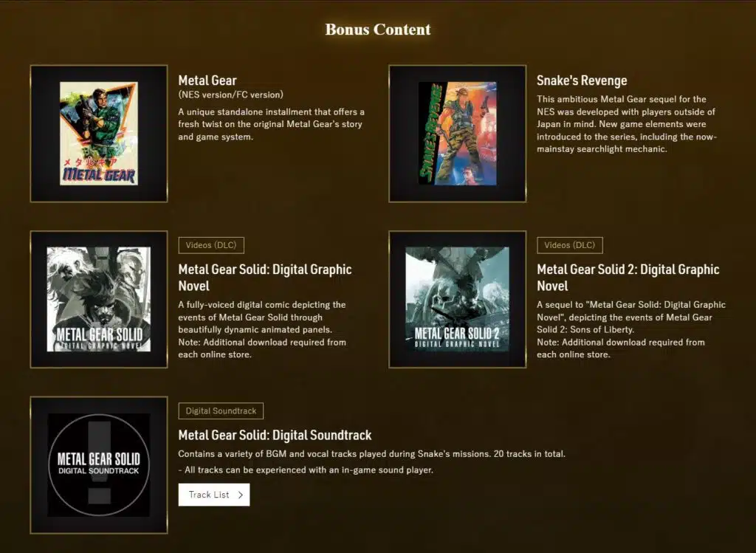Click the 'Snake's Revenge' title
This screenshot has width=756, height=553.
582,80
